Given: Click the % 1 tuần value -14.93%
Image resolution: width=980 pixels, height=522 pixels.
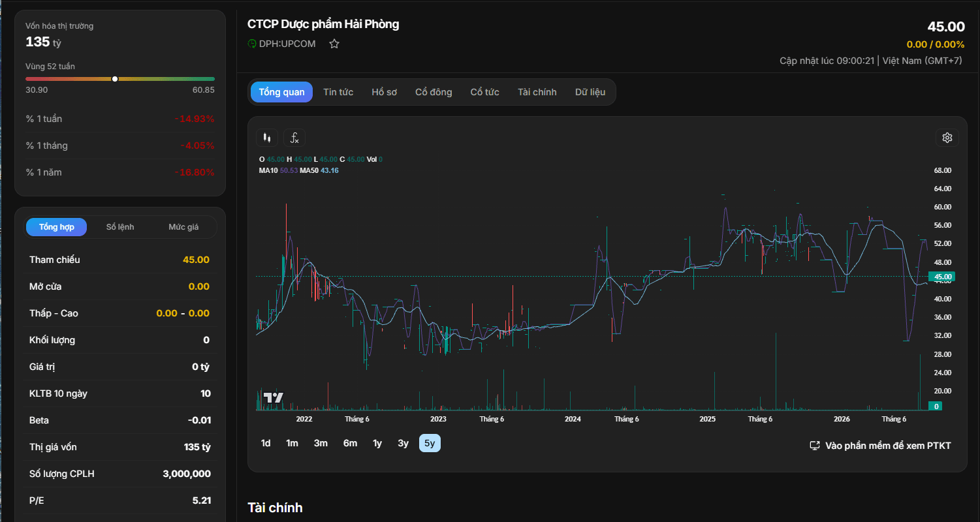Looking at the screenshot, I should click(x=195, y=119).
